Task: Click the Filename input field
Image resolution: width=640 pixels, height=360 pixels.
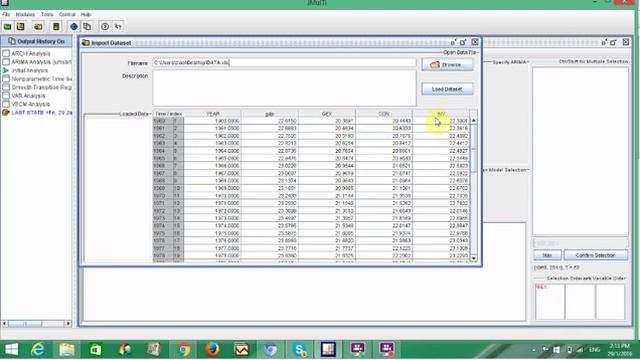Action: (284, 62)
